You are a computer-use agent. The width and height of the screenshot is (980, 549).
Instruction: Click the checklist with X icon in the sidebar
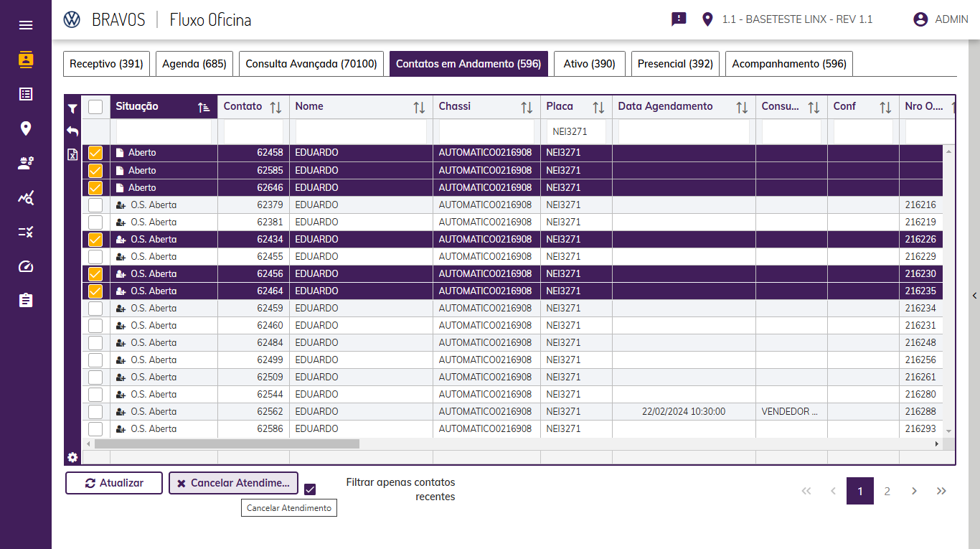pyautogui.click(x=26, y=232)
